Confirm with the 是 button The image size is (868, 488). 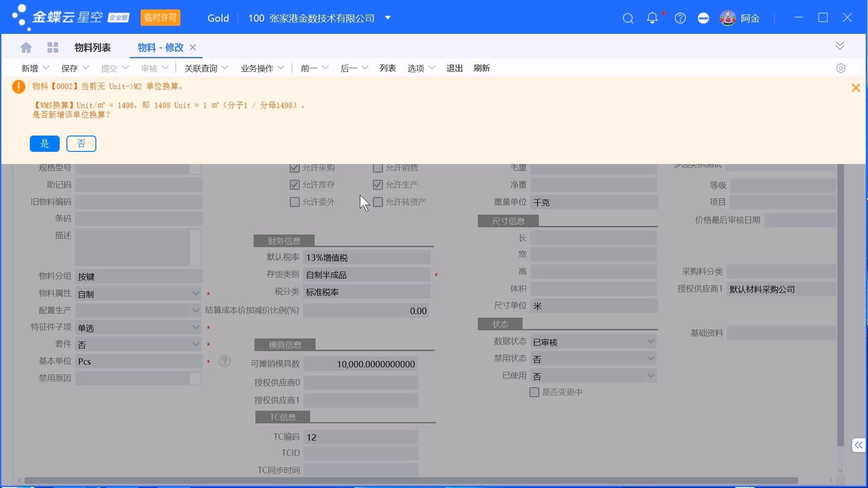pyautogui.click(x=45, y=144)
